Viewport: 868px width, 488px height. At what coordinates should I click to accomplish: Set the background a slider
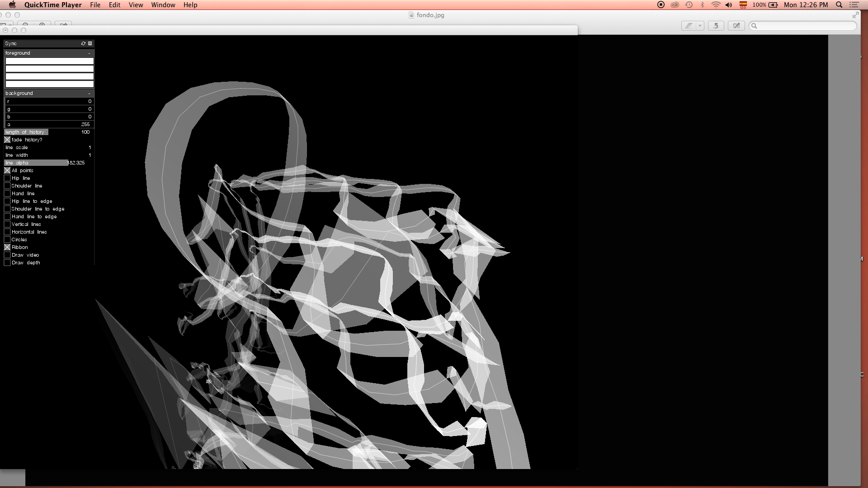(49, 124)
